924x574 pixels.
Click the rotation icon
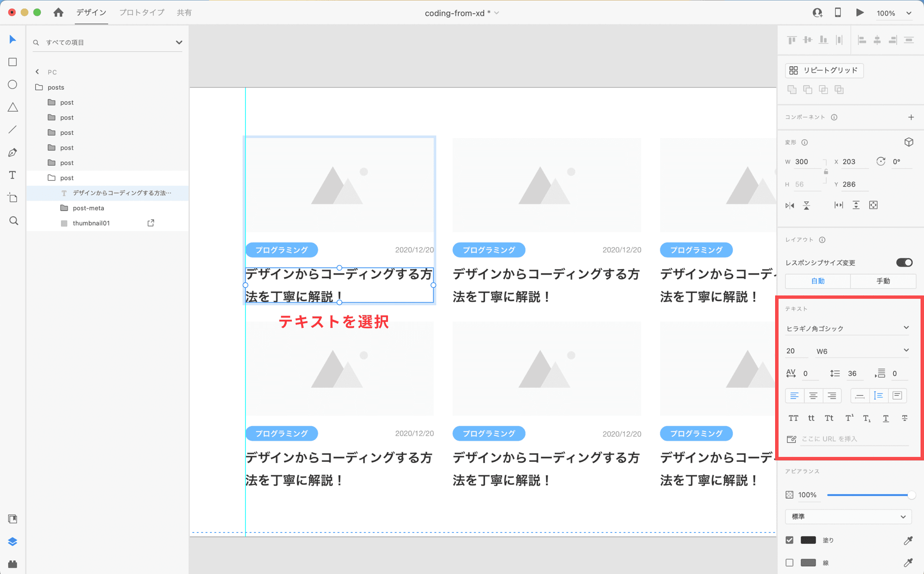click(x=881, y=161)
